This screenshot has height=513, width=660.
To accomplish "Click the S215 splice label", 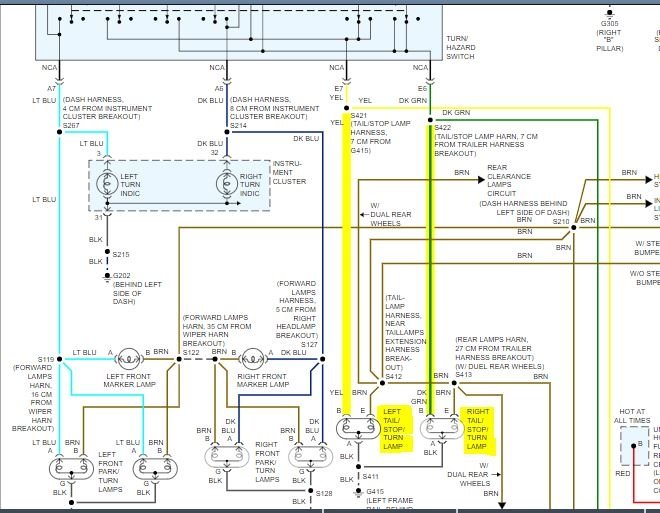I will pos(121,255).
